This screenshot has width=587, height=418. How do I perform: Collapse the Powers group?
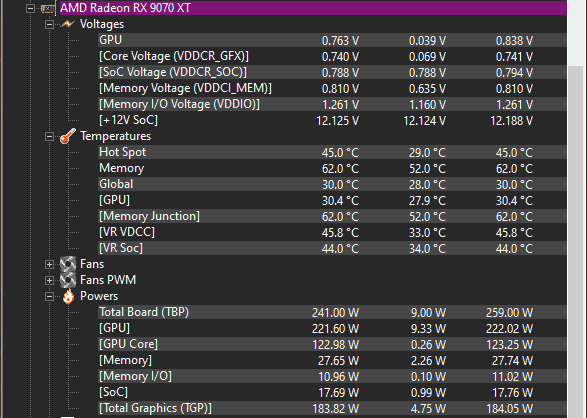click(49, 296)
